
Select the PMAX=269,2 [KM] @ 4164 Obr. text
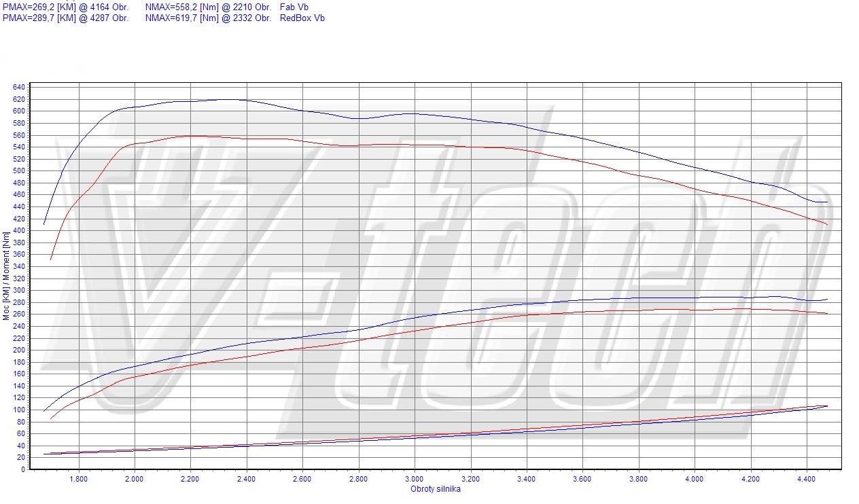(65, 7)
